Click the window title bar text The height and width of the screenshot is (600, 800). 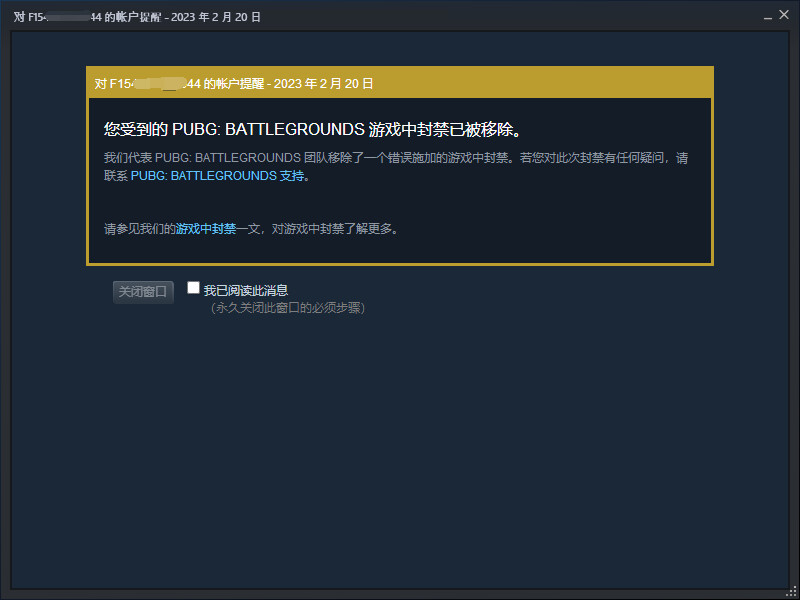(x=137, y=17)
